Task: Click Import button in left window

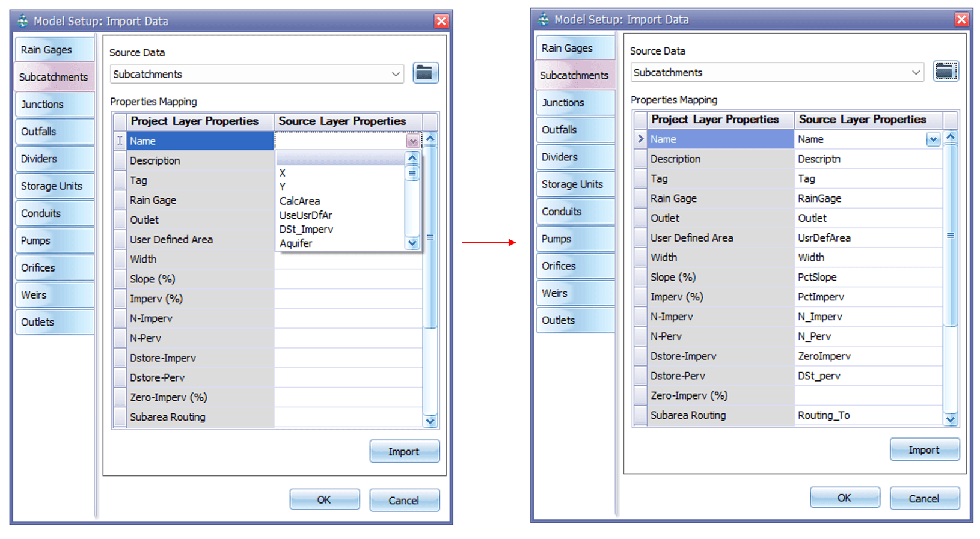Action: tap(404, 451)
